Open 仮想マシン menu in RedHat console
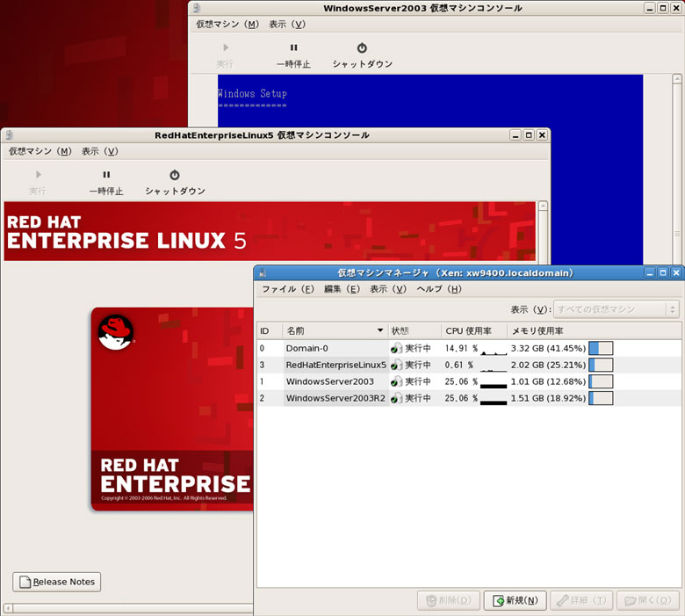 pos(40,151)
